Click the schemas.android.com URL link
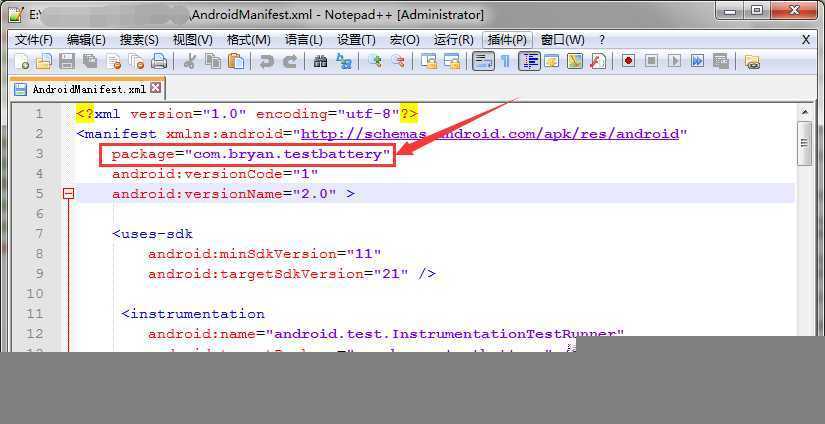 (490, 134)
